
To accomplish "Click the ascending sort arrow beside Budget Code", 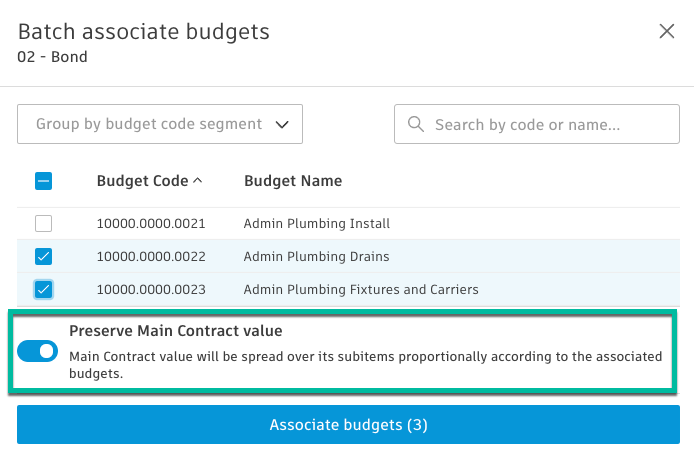I will tap(197, 181).
